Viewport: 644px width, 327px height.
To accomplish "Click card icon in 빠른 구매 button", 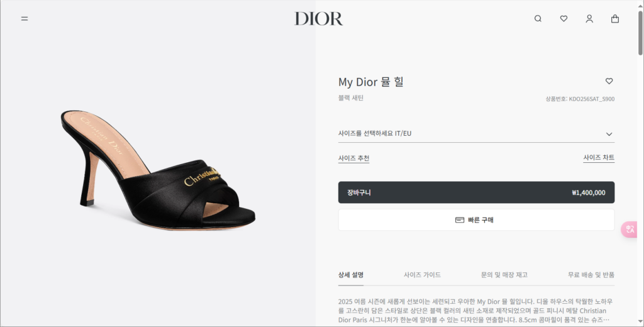I will coord(460,220).
